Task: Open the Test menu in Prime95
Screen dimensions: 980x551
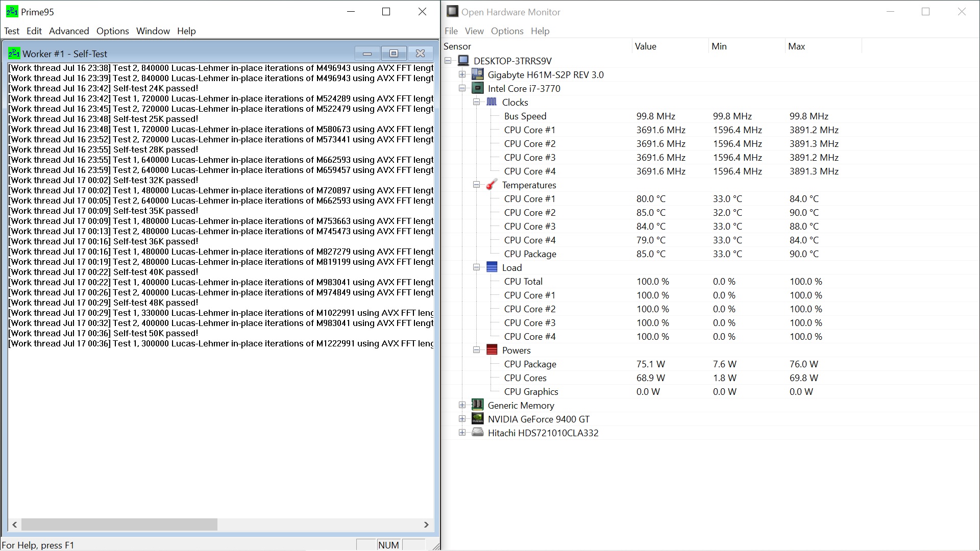Action: 12,31
